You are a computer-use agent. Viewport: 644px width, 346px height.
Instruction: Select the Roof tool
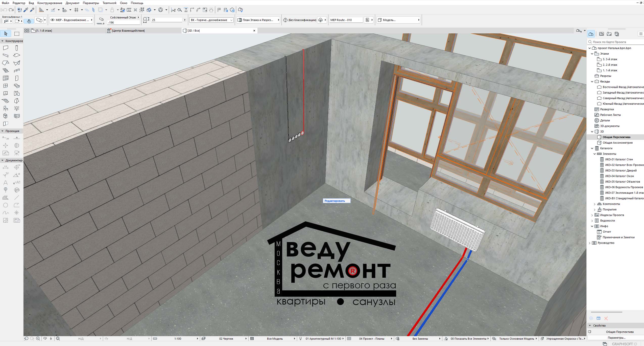(6, 63)
